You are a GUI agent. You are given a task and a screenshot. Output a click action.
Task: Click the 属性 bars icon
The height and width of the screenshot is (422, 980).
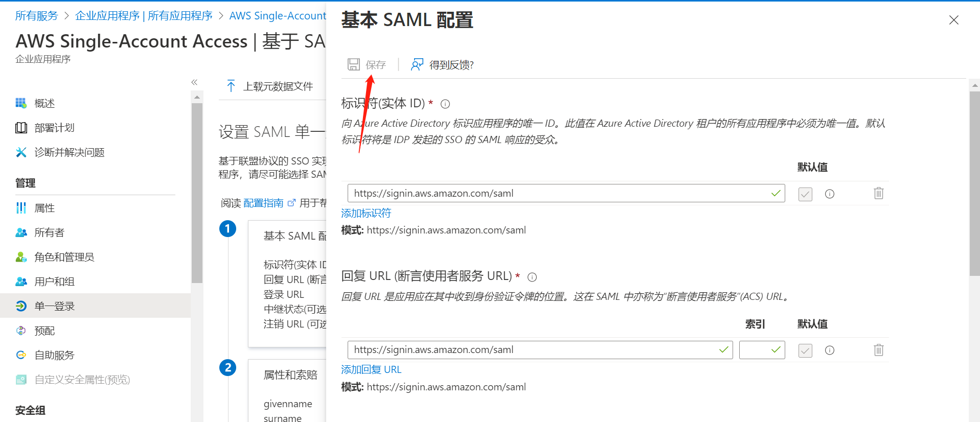click(21, 208)
